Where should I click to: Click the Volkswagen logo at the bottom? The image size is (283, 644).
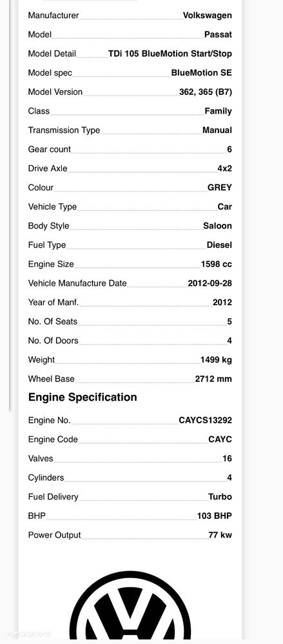tap(130, 607)
